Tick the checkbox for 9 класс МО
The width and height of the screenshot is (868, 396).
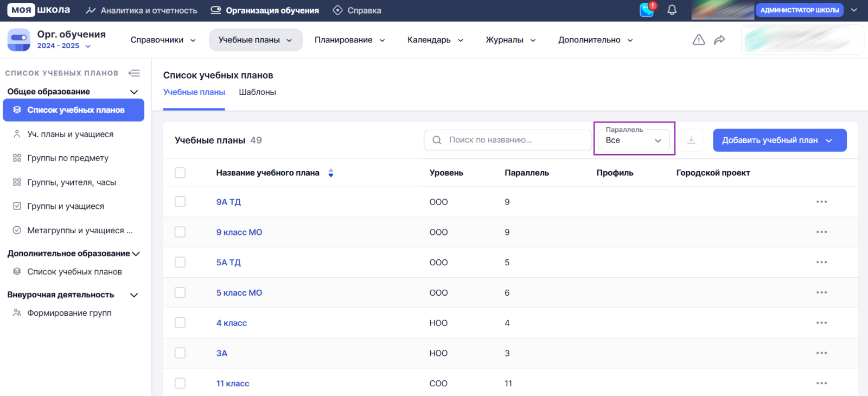(180, 232)
